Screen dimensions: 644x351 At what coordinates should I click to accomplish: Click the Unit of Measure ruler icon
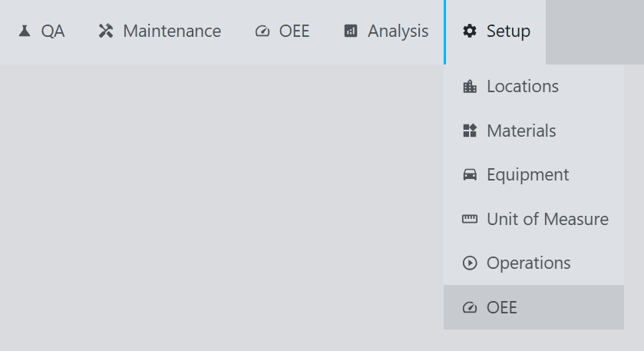[470, 219]
